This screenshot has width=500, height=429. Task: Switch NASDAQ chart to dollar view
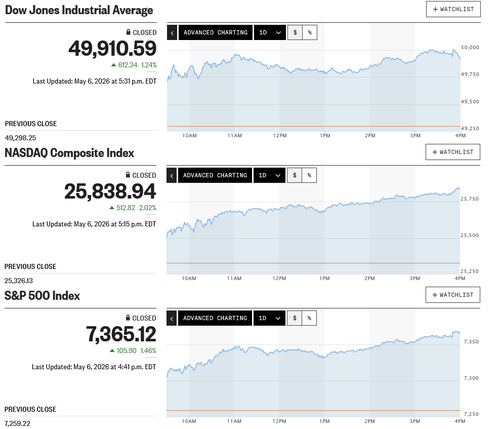coord(294,175)
